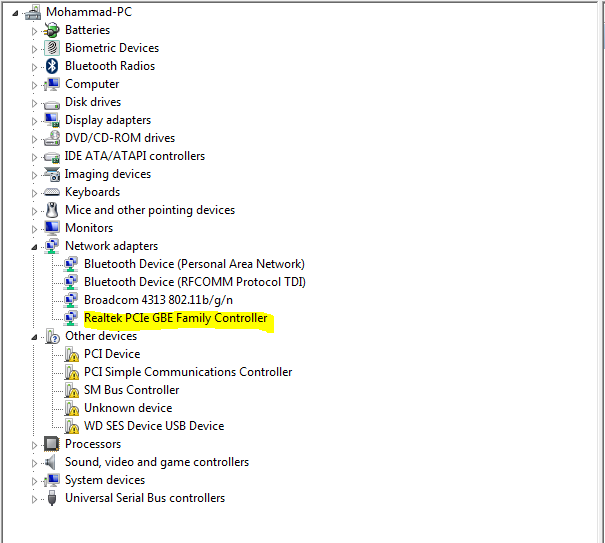Screen dimensions: 605x543
Task: Expand the Display adapters arrow
Action: [34, 121]
